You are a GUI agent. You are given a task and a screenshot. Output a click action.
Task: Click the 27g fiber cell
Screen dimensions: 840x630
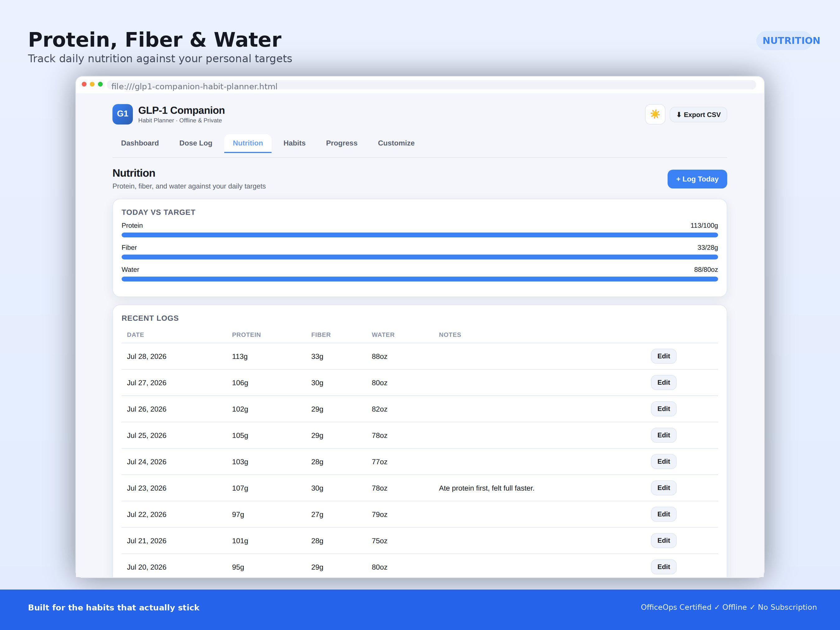[x=317, y=515]
